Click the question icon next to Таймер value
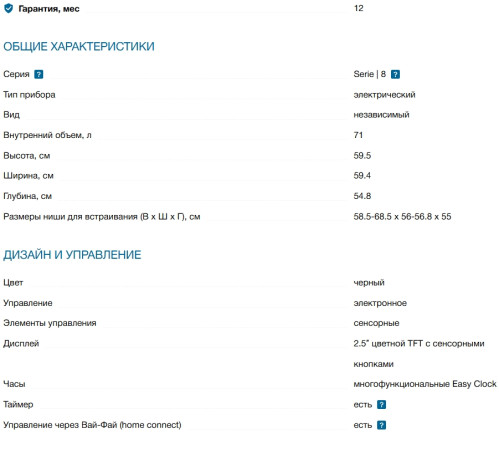 (381, 404)
